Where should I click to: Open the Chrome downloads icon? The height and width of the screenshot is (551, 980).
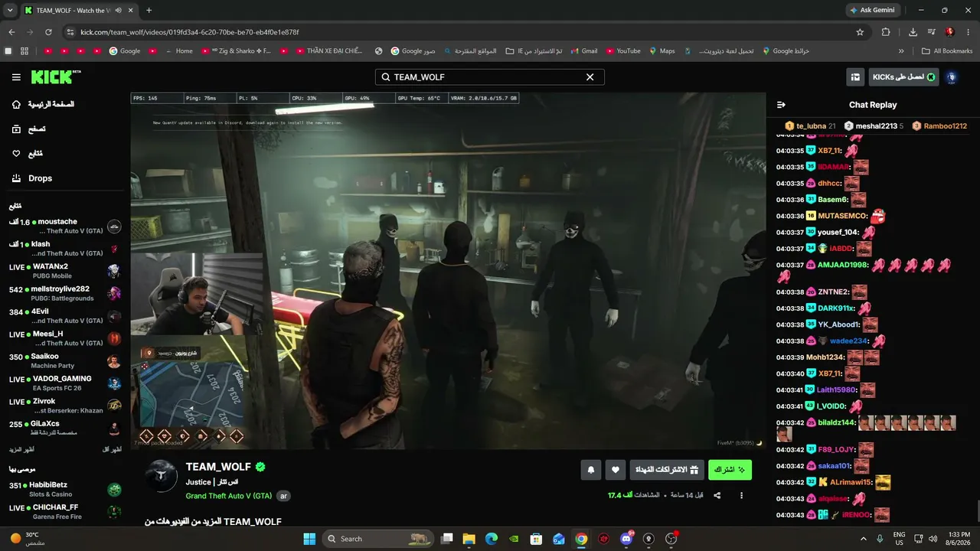pyautogui.click(x=913, y=32)
